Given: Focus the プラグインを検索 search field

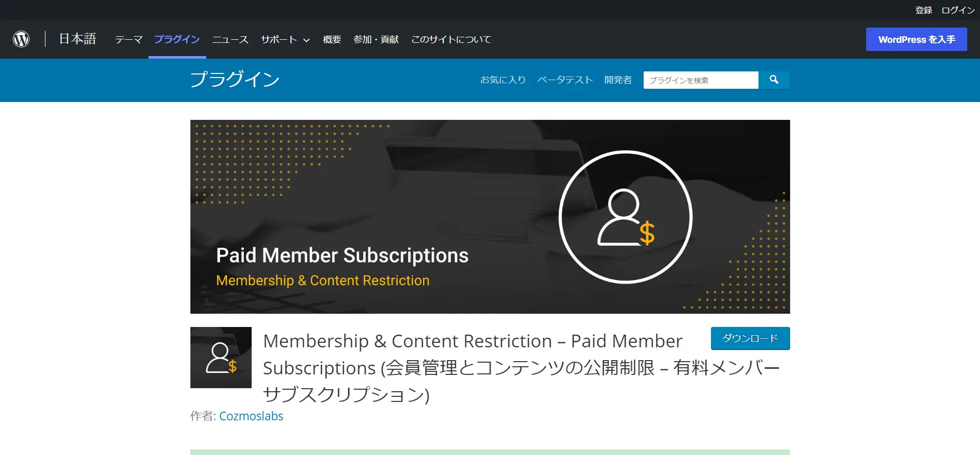Looking at the screenshot, I should pos(701,80).
